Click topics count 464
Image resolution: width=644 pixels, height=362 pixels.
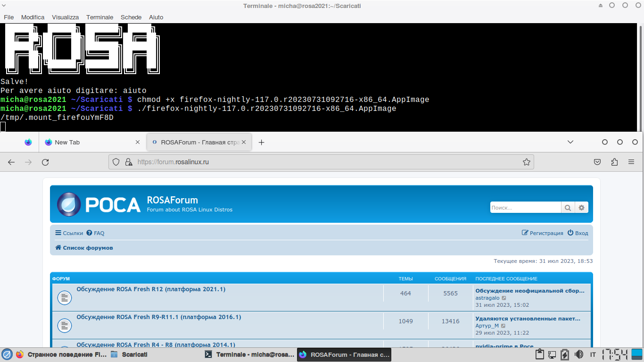click(x=405, y=294)
